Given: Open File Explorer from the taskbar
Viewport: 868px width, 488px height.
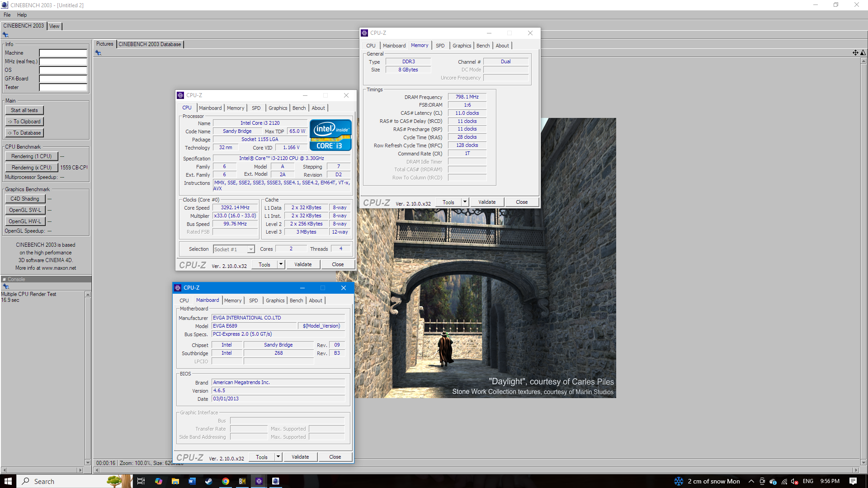Looking at the screenshot, I should [x=175, y=481].
